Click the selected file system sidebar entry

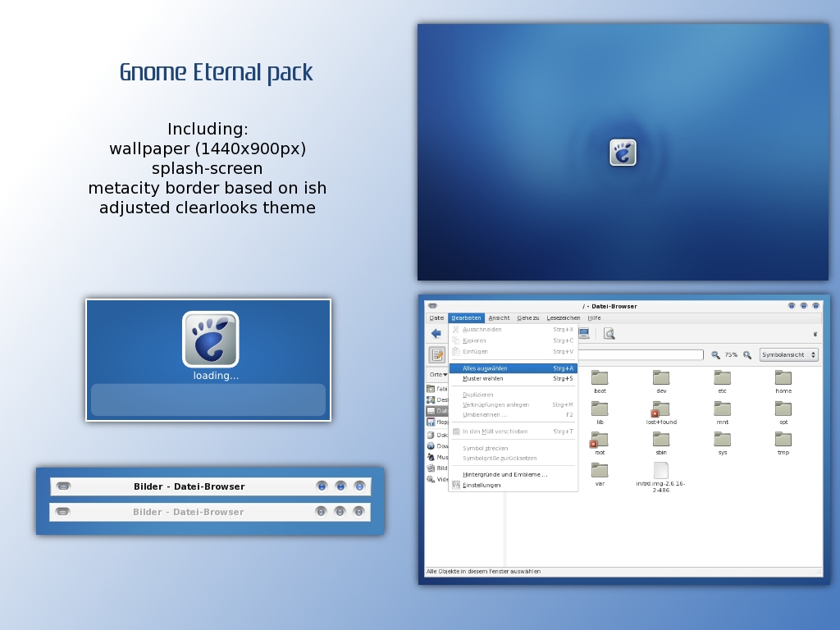(x=437, y=411)
